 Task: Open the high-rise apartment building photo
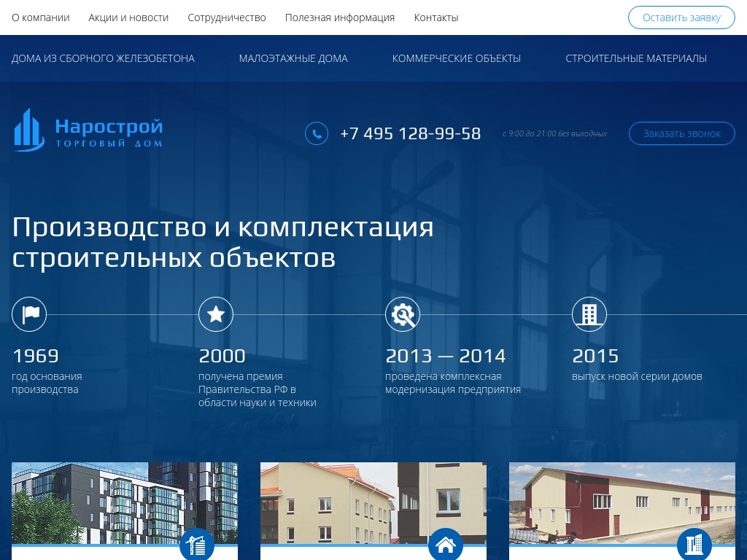click(125, 503)
